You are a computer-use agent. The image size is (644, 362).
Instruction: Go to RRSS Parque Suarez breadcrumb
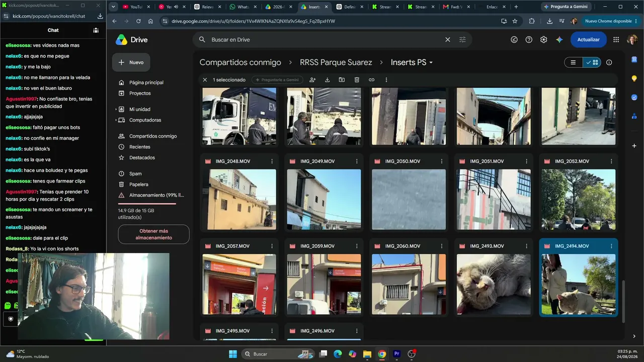coord(336,62)
